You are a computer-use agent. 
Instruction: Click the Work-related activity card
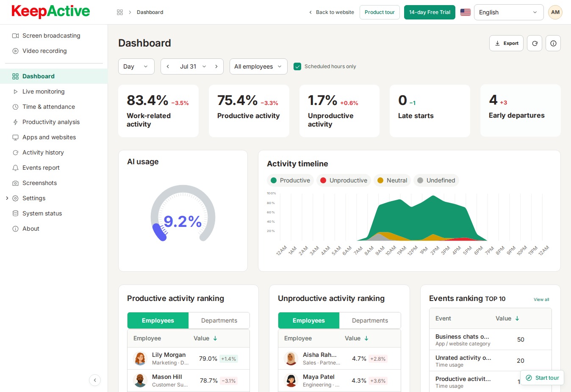[158, 111]
